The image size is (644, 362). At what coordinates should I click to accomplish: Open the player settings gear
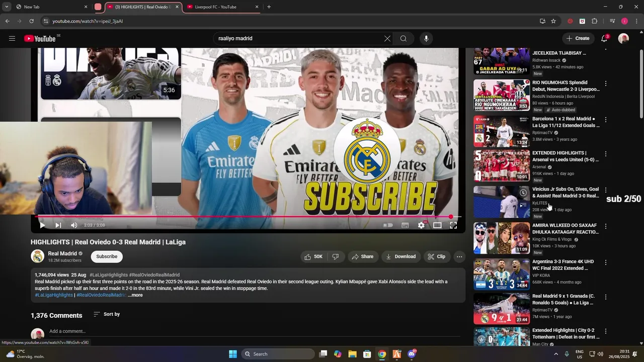(x=421, y=225)
